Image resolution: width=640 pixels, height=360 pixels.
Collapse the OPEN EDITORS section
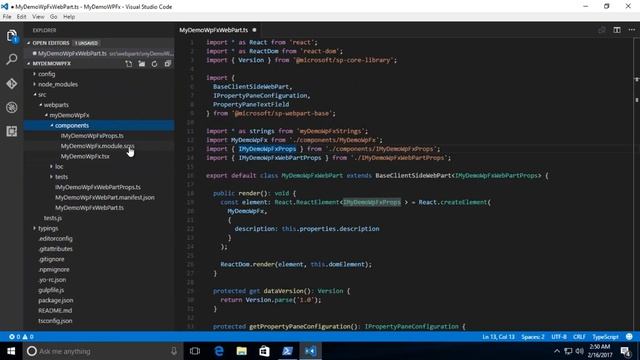[x=29, y=43]
